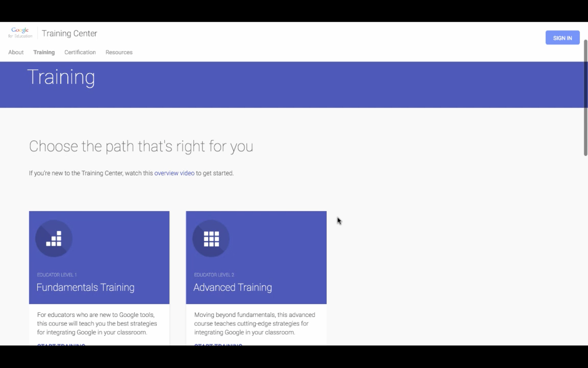This screenshot has height=368, width=588.
Task: Click the large 'Training' banner heading
Action: [61, 77]
